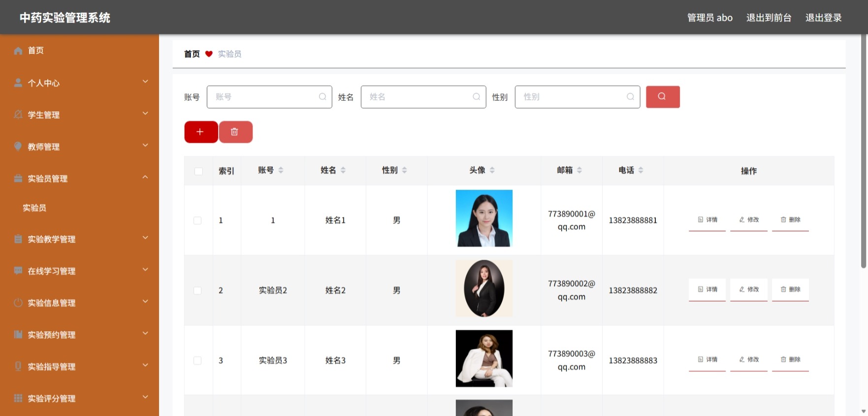Click 管理员 abo in header
The image size is (868, 416).
(710, 18)
